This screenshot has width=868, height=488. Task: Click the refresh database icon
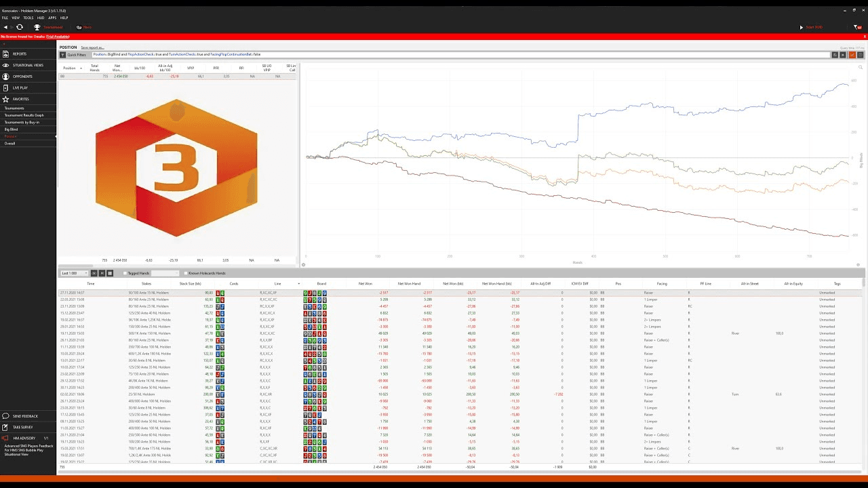(x=20, y=27)
